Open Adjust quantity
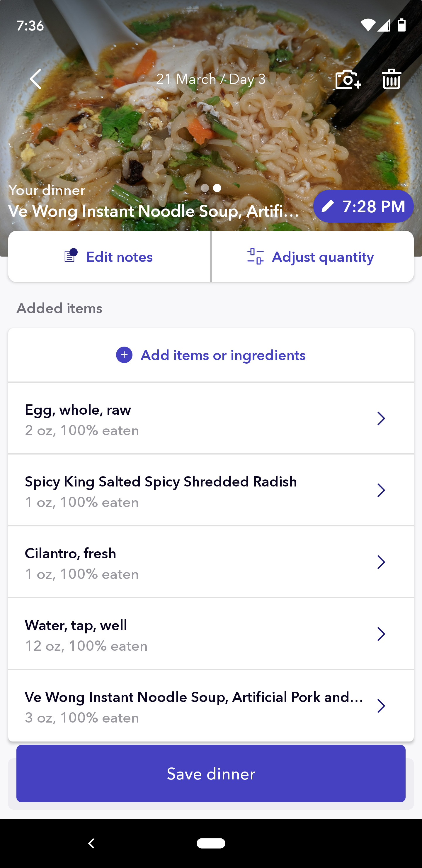422x868 pixels. (x=322, y=257)
